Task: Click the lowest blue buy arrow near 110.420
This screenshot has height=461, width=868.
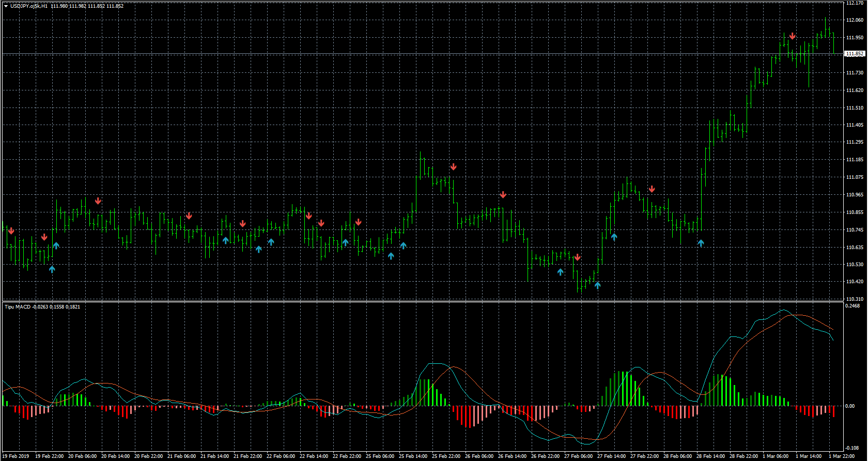Action: point(597,285)
